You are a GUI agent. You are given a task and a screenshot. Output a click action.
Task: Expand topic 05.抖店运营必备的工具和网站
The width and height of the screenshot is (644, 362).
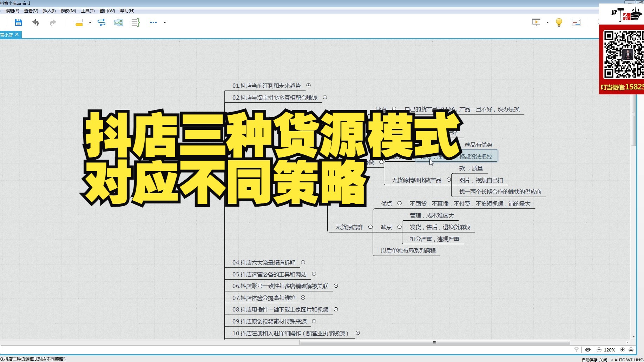314,274
